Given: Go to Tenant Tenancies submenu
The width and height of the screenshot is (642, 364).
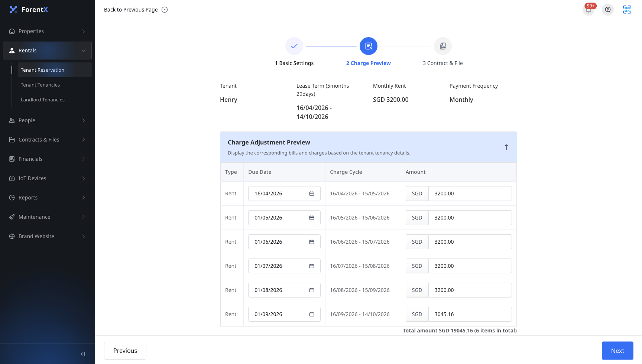Looking at the screenshot, I should (55, 85).
